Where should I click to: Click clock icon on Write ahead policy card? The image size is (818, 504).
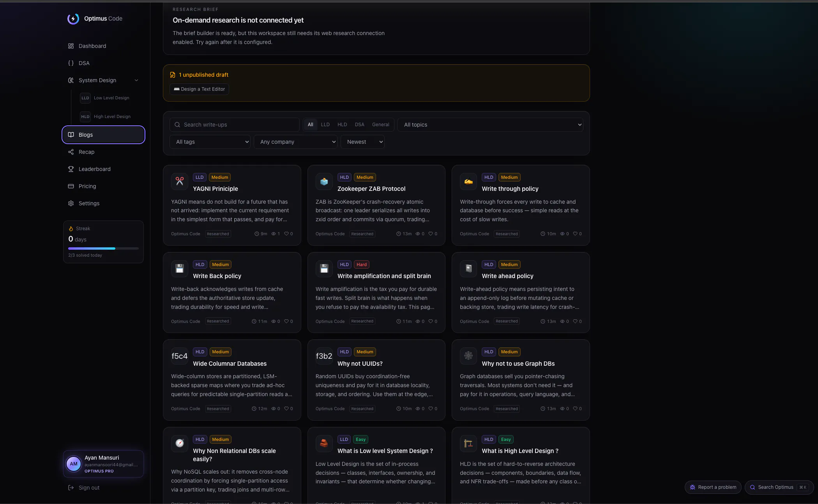(x=543, y=321)
